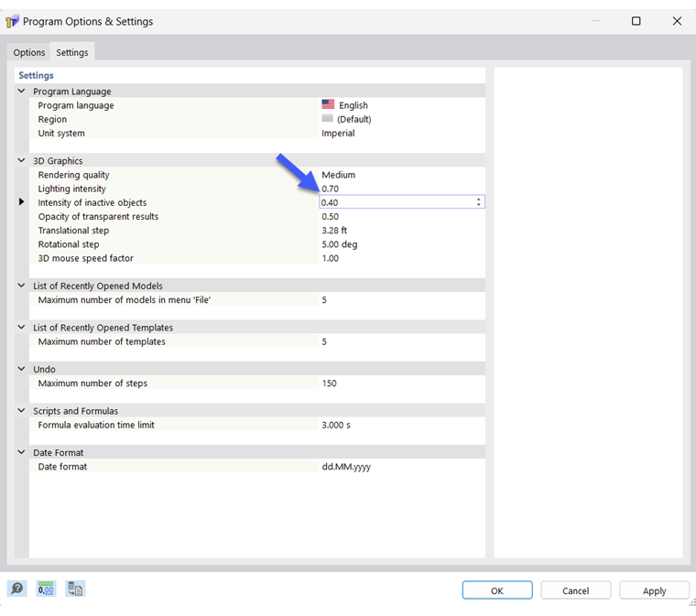Select the Translational step row label
This screenshot has height=616, width=696.
coord(73,230)
